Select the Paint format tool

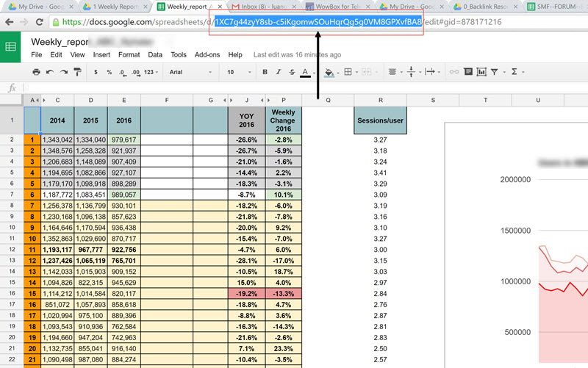tap(77, 72)
